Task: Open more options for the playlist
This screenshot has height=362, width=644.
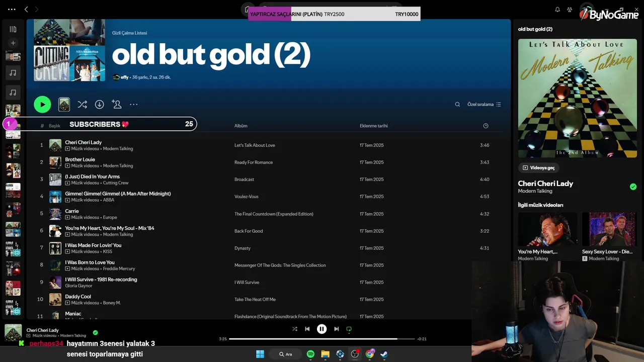Action: tap(133, 105)
